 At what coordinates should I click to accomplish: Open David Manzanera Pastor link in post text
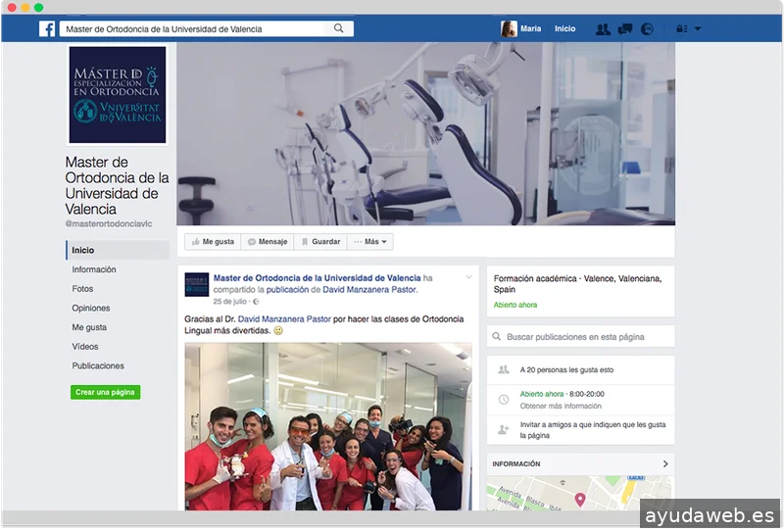click(x=284, y=319)
